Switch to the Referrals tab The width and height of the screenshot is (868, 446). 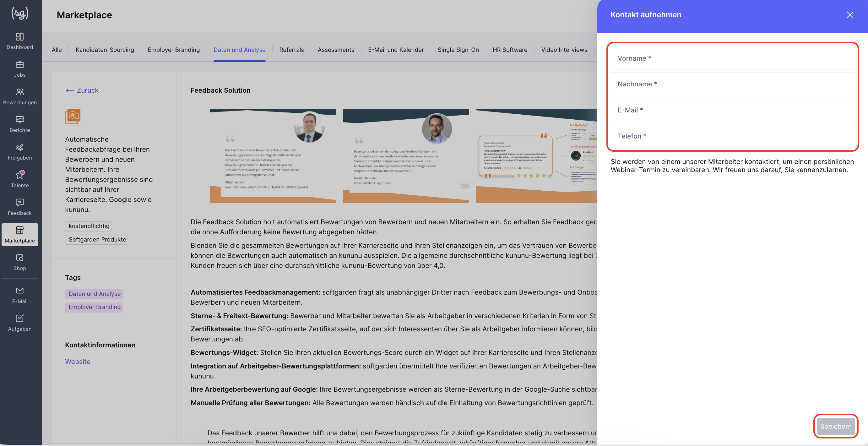click(291, 50)
